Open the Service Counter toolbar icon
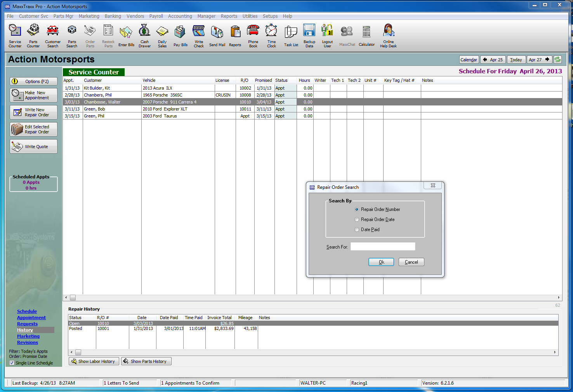The image size is (573, 392). click(15, 35)
